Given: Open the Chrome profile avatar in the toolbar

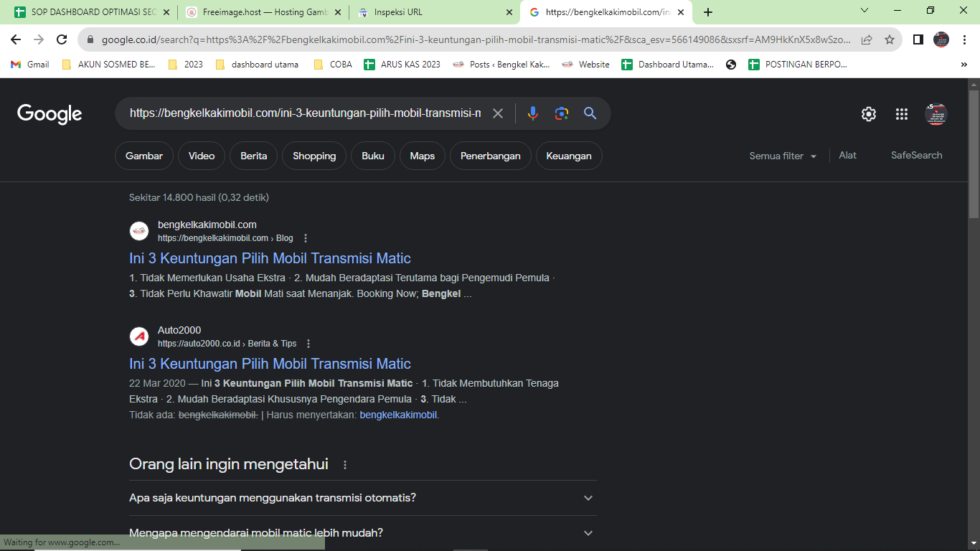Looking at the screenshot, I should click(941, 39).
